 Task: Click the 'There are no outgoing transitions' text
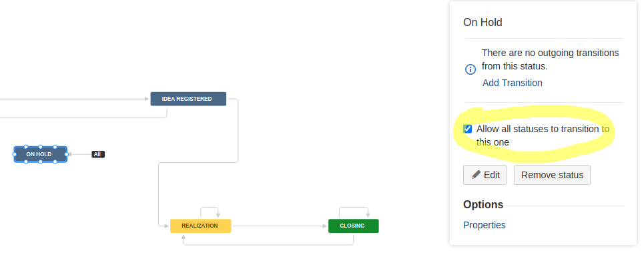[551, 59]
